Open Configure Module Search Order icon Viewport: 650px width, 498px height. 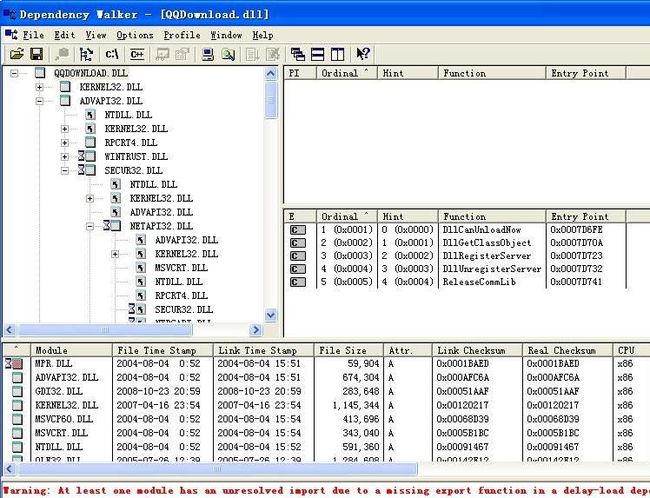pos(228,54)
